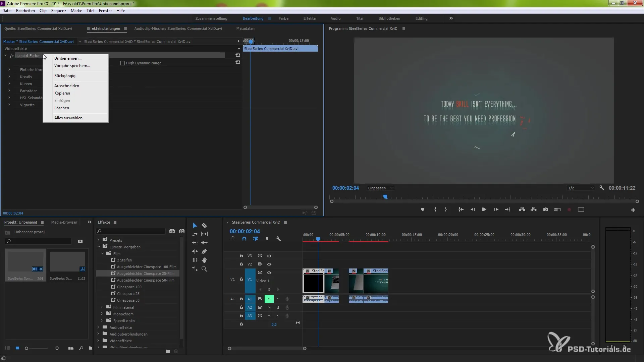
Task: Show more workspaces with double chevron
Action: coord(451,18)
